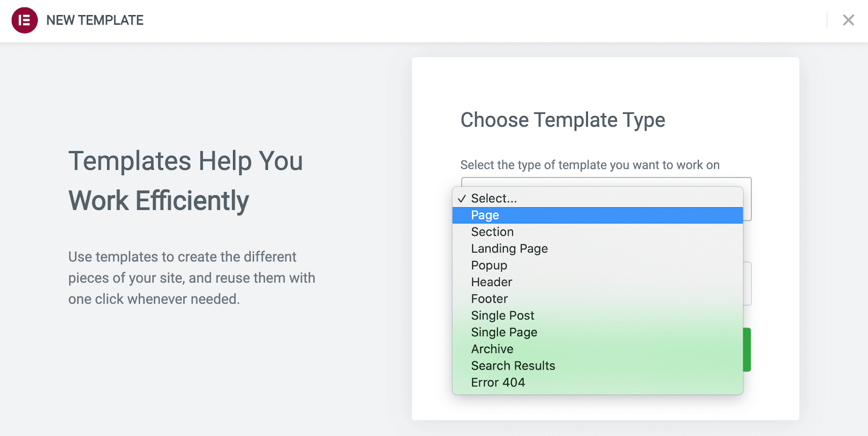Click the template name input field
The width and height of the screenshot is (868, 436).
click(x=604, y=283)
